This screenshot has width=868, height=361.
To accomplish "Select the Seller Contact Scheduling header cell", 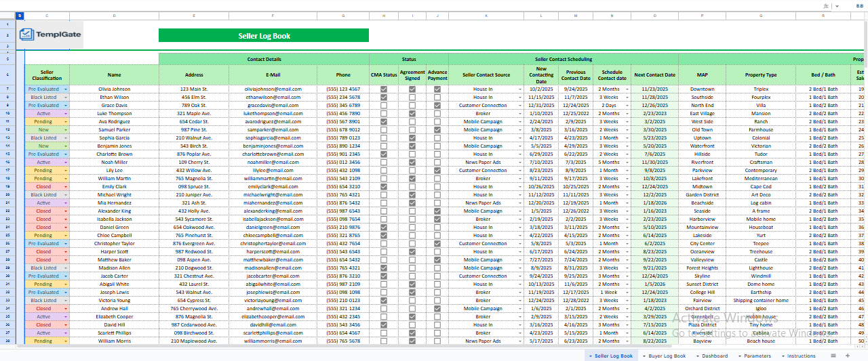I will point(564,59).
